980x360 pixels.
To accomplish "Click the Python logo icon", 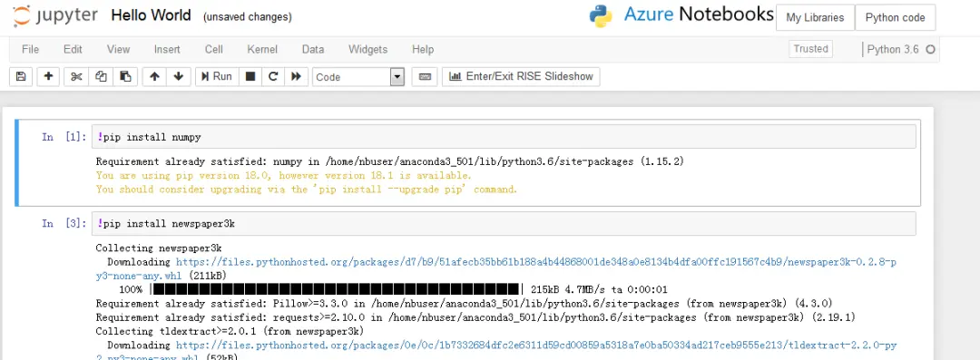I will point(601,16).
